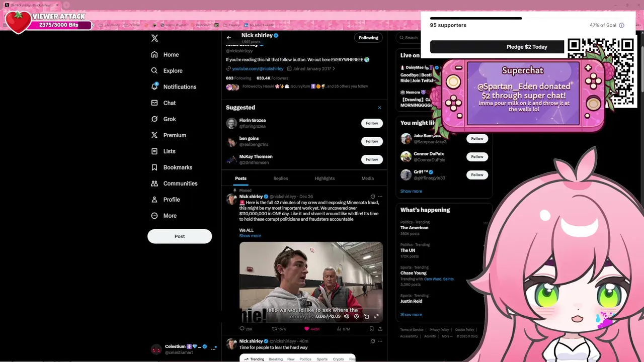Open More options in sidebar

(164, 215)
